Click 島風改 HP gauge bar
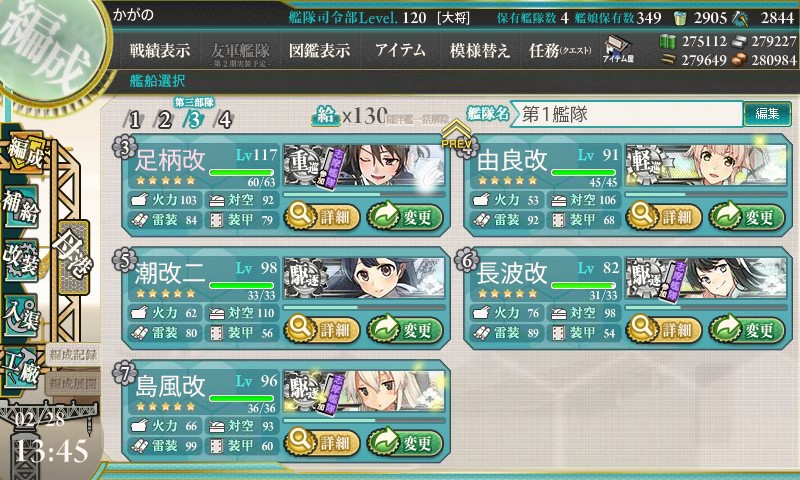Image resolution: width=800 pixels, height=480 pixels. tap(242, 398)
